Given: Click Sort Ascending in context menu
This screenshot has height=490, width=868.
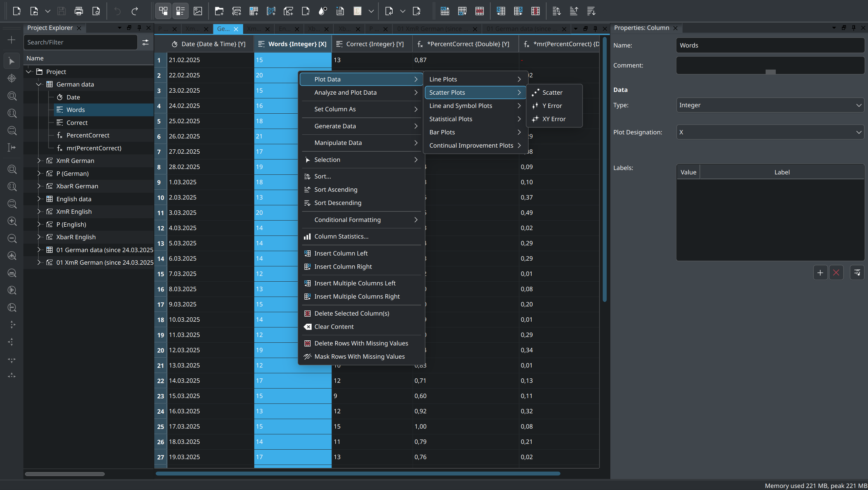Looking at the screenshot, I should pos(336,190).
